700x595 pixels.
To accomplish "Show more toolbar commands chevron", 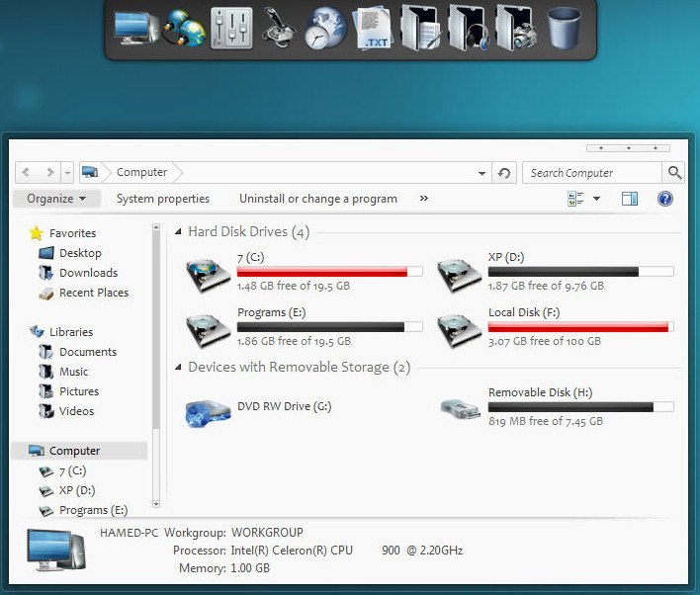I will tap(424, 199).
